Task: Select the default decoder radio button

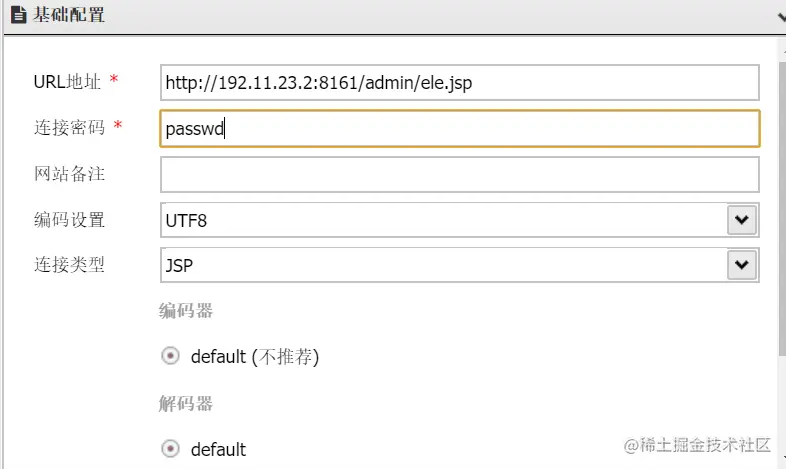Action: click(171, 449)
